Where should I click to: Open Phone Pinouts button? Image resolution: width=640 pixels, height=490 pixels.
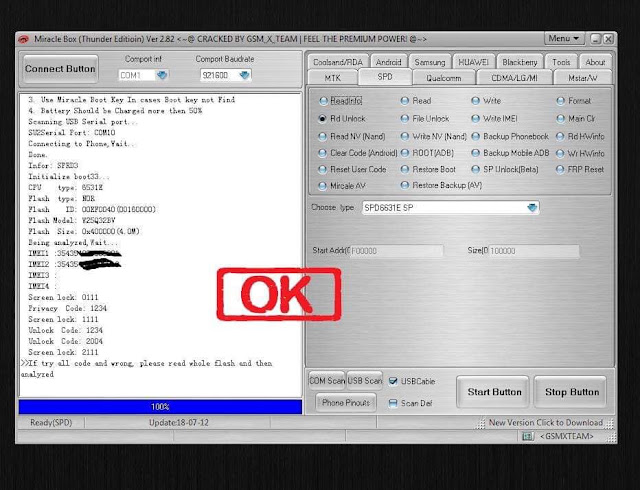346,403
